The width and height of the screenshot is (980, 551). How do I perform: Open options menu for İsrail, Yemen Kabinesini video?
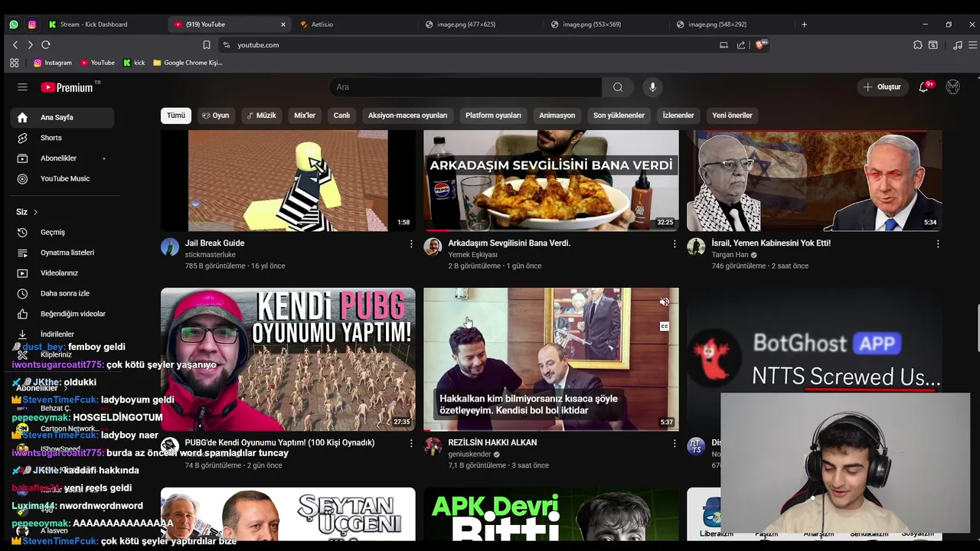(938, 244)
